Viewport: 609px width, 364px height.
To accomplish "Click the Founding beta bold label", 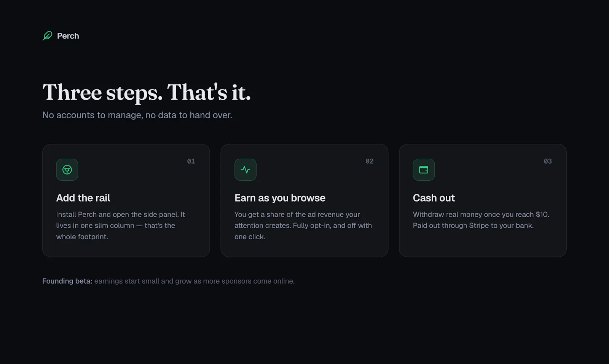I will [67, 281].
